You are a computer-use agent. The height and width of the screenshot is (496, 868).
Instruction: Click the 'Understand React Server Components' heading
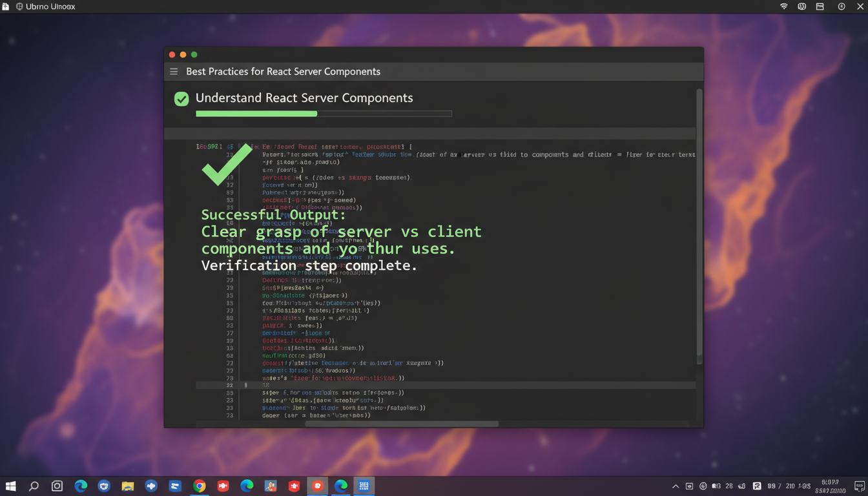304,98
